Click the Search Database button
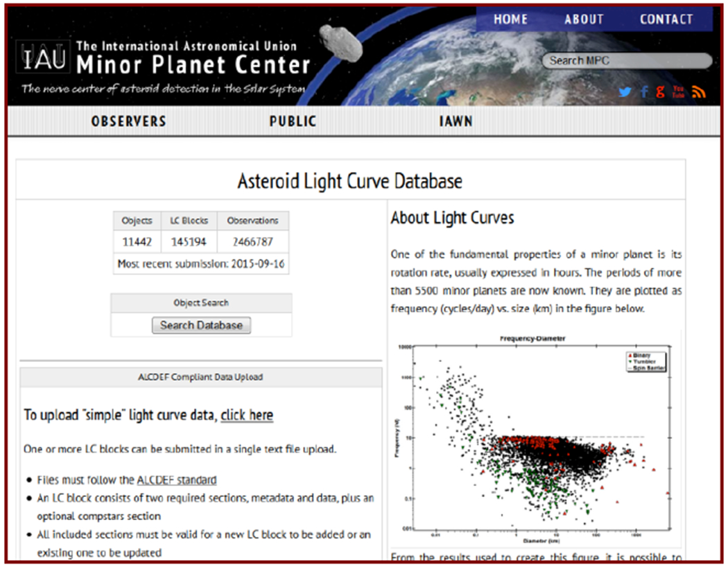Image resolution: width=728 pixels, height=567 pixels. coord(201,325)
